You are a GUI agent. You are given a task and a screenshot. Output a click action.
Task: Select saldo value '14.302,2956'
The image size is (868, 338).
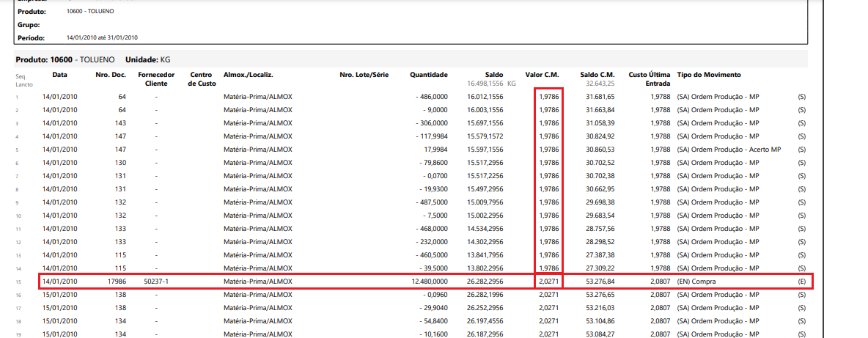[x=485, y=242]
